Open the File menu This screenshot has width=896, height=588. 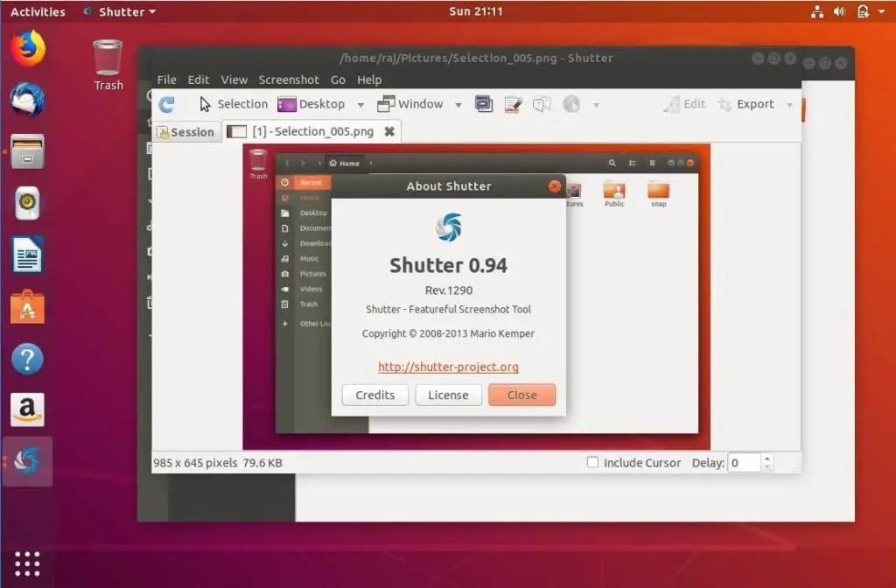click(167, 80)
